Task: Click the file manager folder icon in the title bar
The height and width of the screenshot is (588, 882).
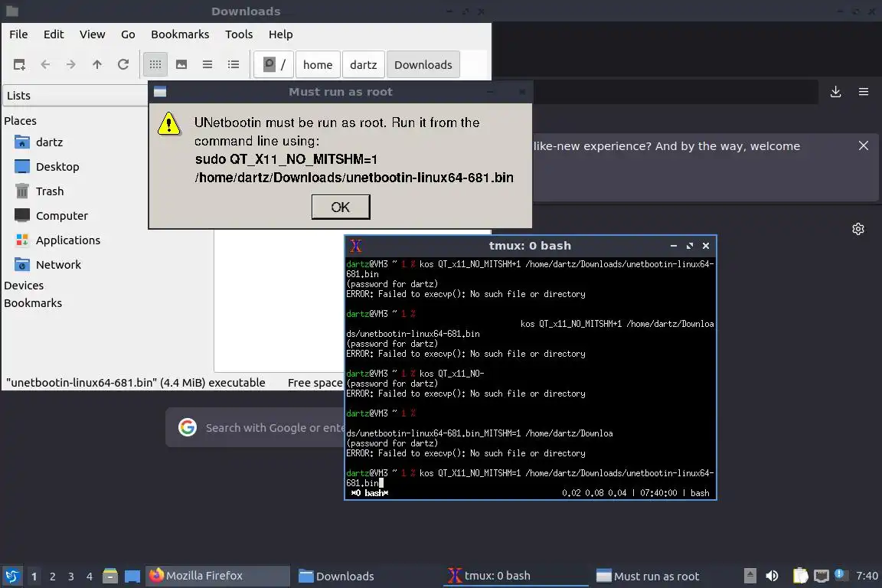Action: click(11, 11)
